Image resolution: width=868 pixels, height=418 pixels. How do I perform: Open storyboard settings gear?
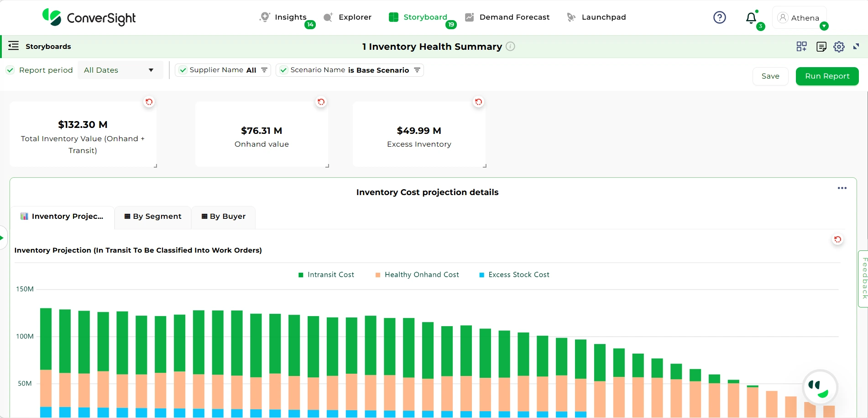click(839, 47)
